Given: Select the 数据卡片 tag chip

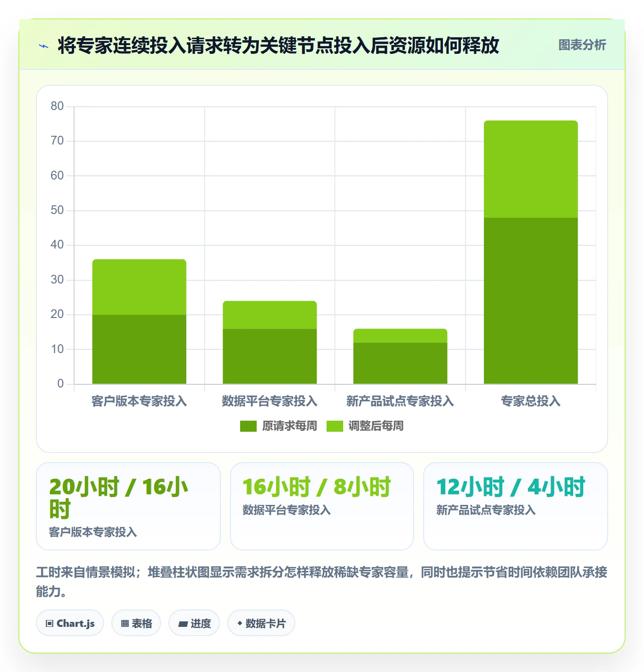Looking at the screenshot, I should tap(261, 623).
